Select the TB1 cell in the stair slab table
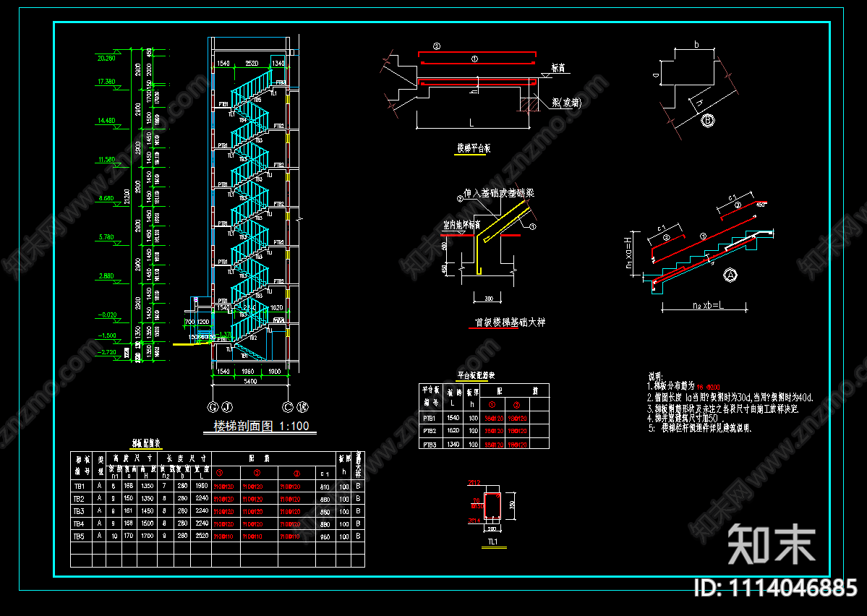Image resolution: width=867 pixels, height=616 pixels. [x=79, y=487]
